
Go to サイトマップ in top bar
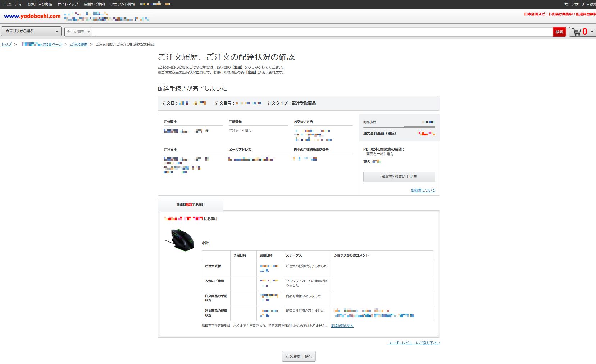tap(68, 4)
